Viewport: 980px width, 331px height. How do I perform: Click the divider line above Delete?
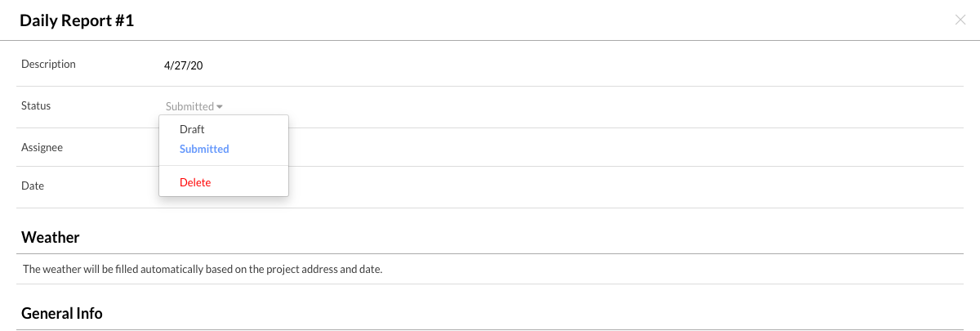pyautogui.click(x=224, y=166)
